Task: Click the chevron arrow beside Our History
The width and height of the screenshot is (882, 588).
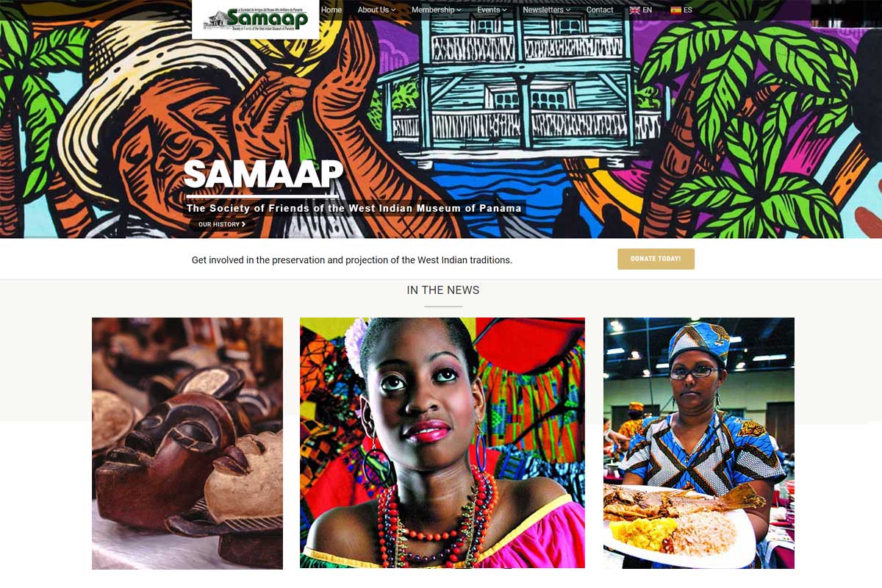Action: 243,224
